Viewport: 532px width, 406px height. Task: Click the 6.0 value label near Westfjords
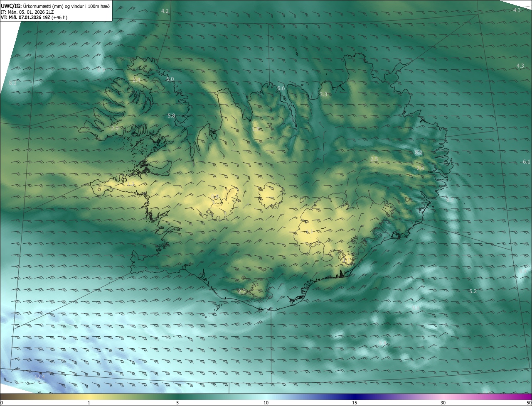[x=170, y=79]
